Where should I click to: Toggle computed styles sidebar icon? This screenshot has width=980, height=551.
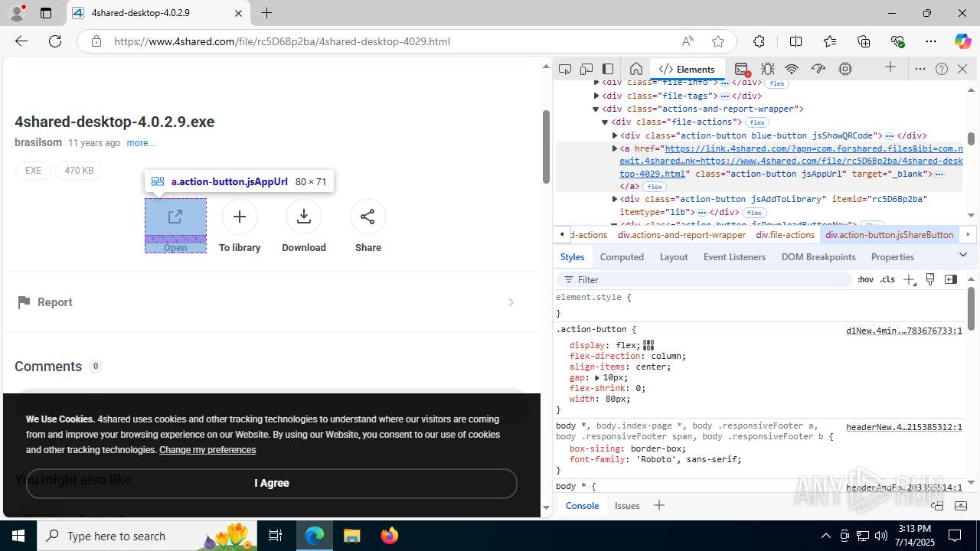pyautogui.click(x=951, y=279)
